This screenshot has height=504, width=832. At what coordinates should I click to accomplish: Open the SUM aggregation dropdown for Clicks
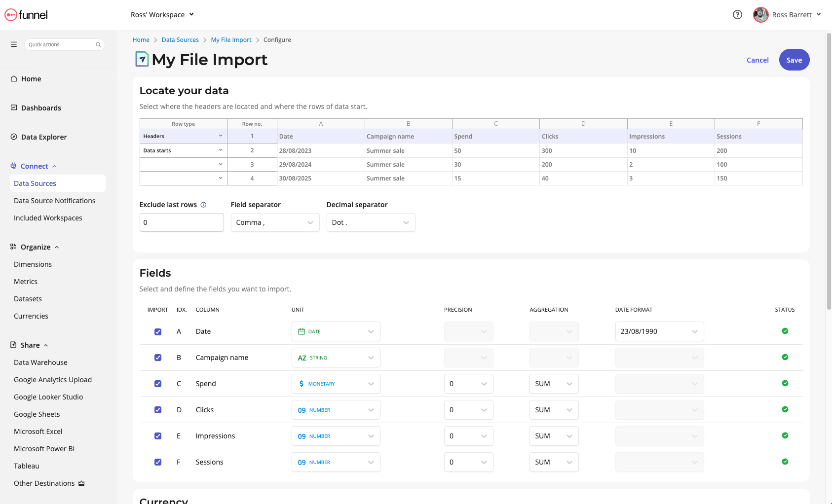point(554,410)
